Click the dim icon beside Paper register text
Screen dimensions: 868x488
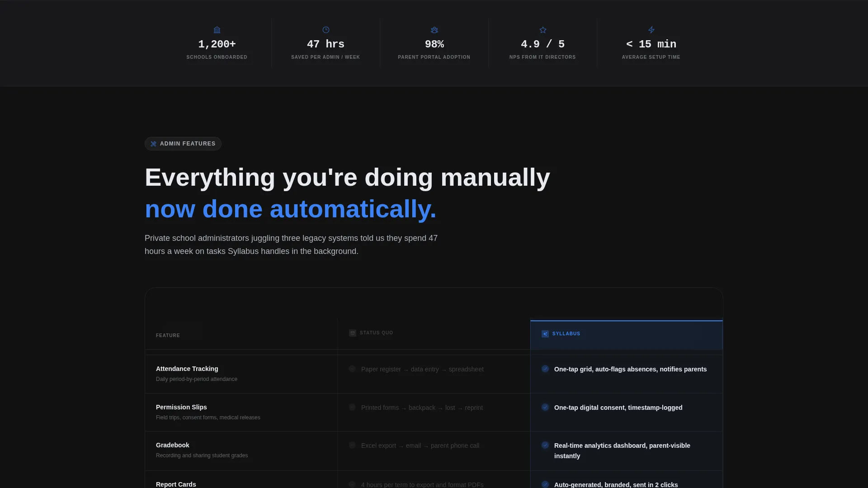pyautogui.click(x=352, y=369)
